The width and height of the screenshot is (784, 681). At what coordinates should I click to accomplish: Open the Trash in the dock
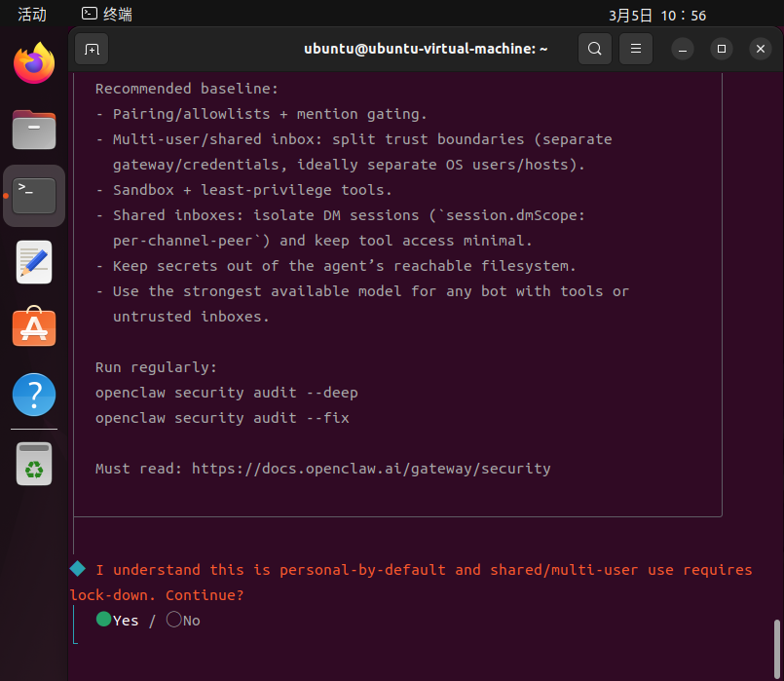34,464
